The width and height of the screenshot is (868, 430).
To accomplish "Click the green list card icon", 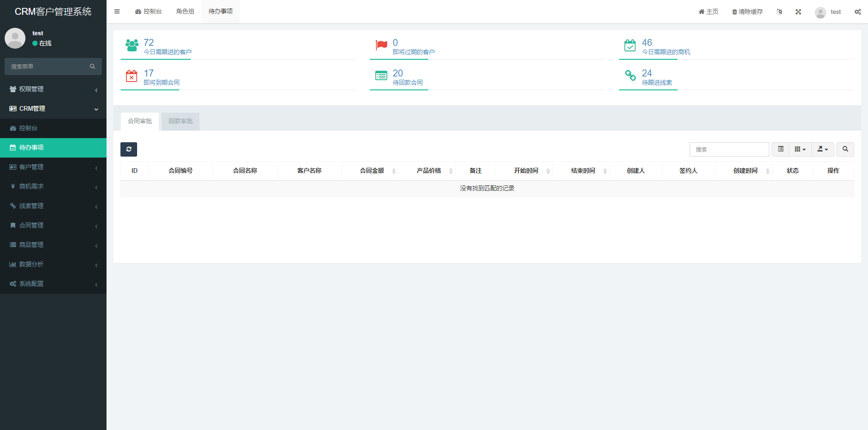I will pos(381,76).
